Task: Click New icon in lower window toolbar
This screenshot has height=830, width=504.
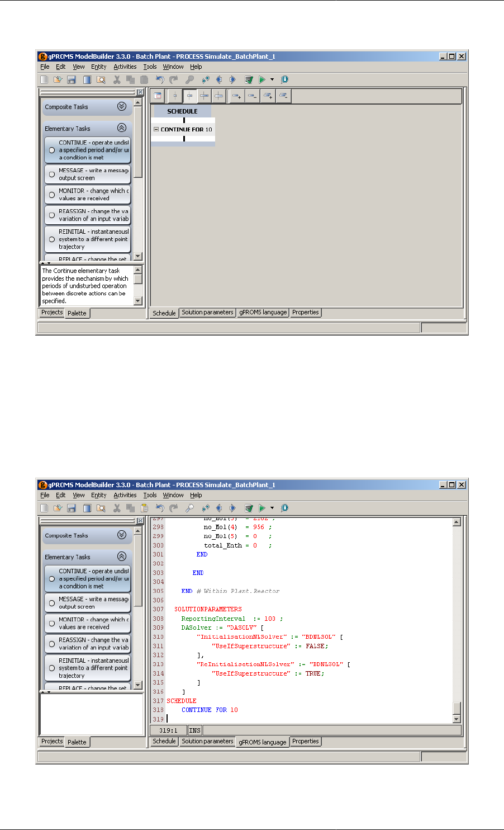Action: pyautogui.click(x=44, y=508)
